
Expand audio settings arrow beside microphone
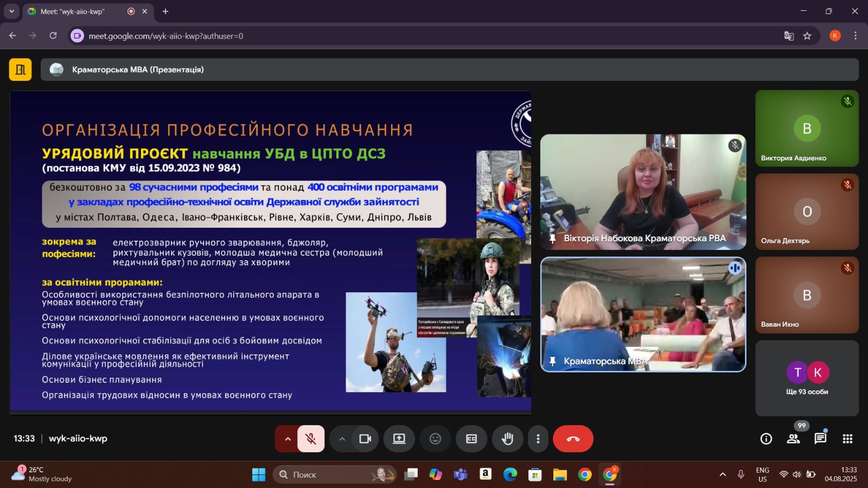(288, 439)
